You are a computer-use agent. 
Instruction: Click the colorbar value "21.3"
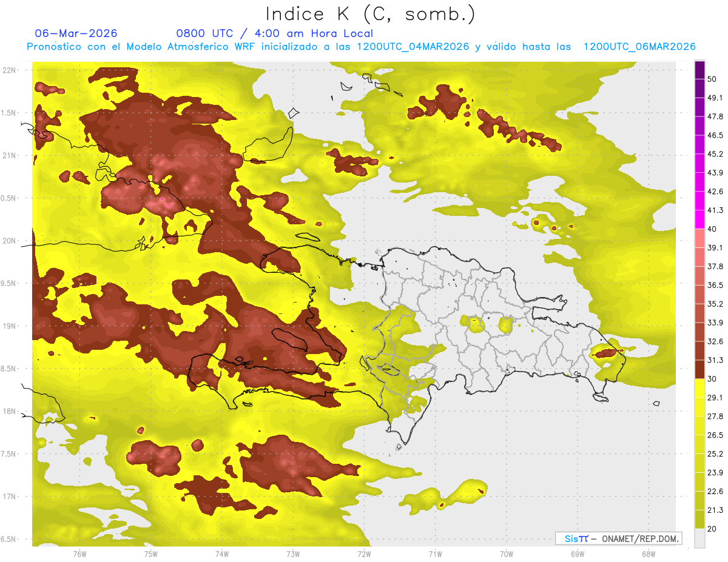pos(715,510)
